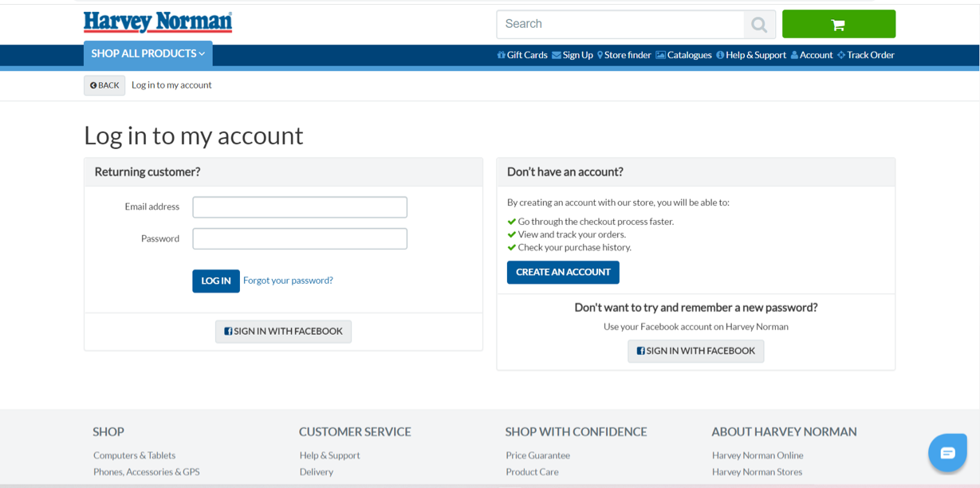The image size is (980, 488).
Task: Click the CREATE AN ACCOUNT button
Action: [563, 272]
